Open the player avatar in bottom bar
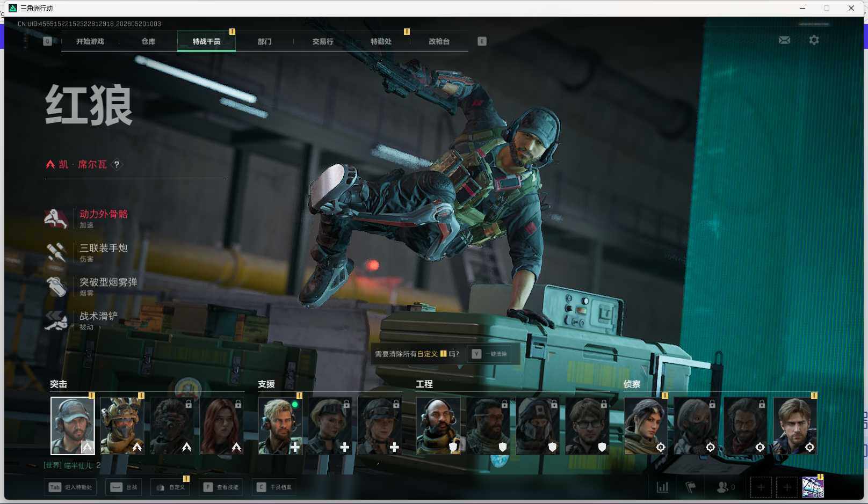 [x=813, y=487]
